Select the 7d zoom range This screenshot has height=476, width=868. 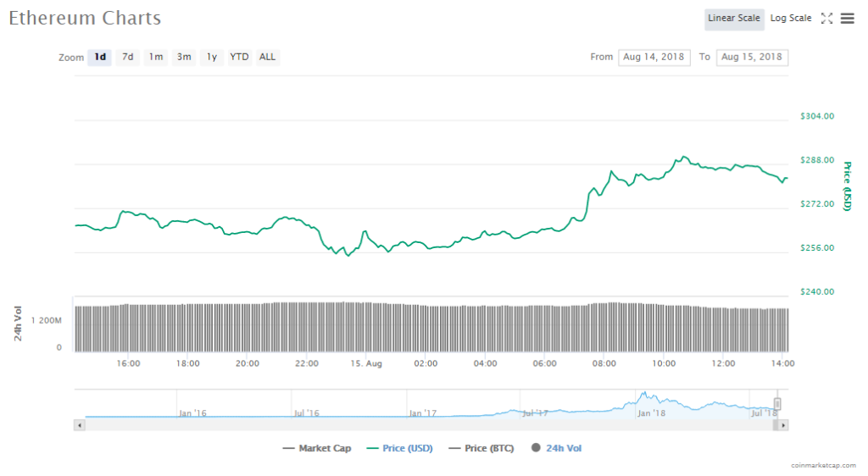127,58
